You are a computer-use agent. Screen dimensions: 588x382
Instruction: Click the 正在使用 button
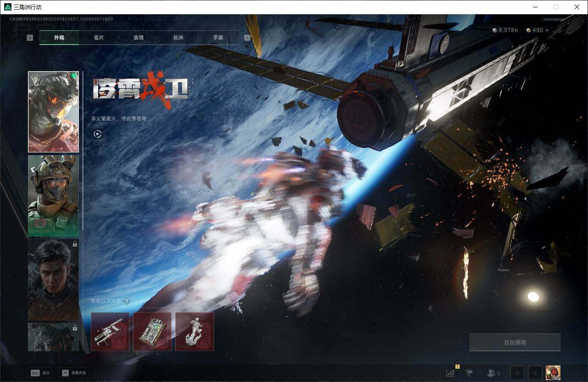pos(515,342)
